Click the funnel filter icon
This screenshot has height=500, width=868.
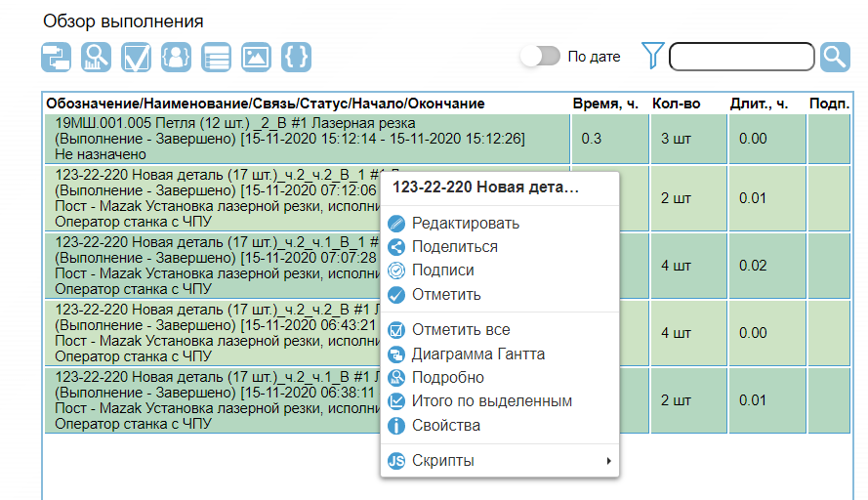tap(652, 57)
